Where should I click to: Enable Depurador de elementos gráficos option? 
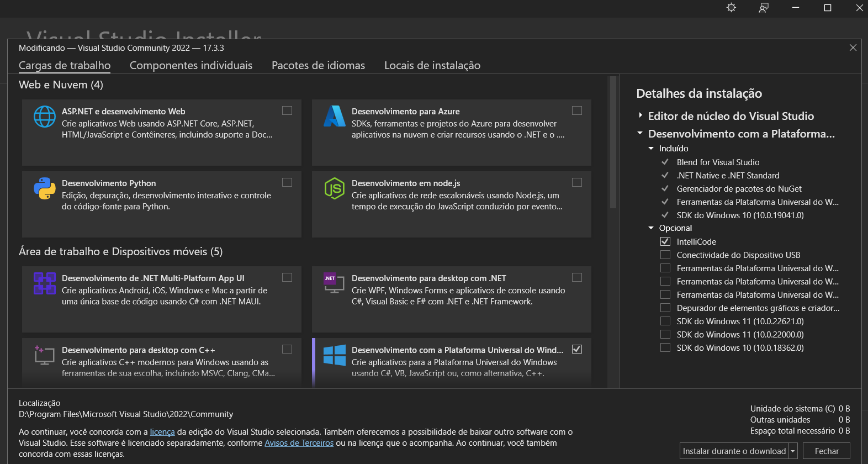[665, 308]
